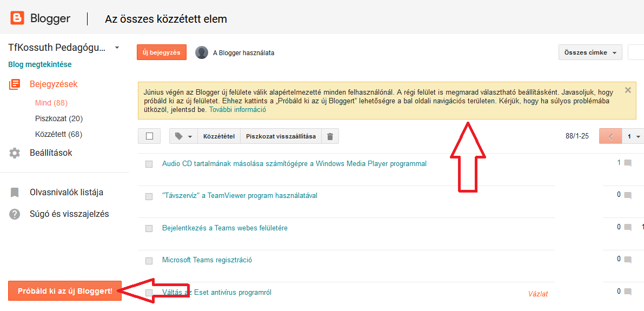Open Blog megtekintése link
Screen dimensions: 644x311
click(x=40, y=64)
